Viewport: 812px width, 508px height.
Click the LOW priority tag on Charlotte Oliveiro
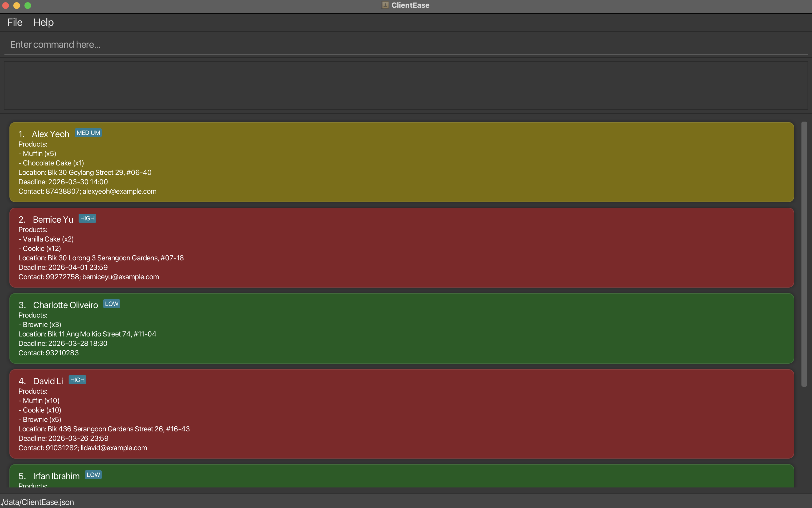[112, 304]
